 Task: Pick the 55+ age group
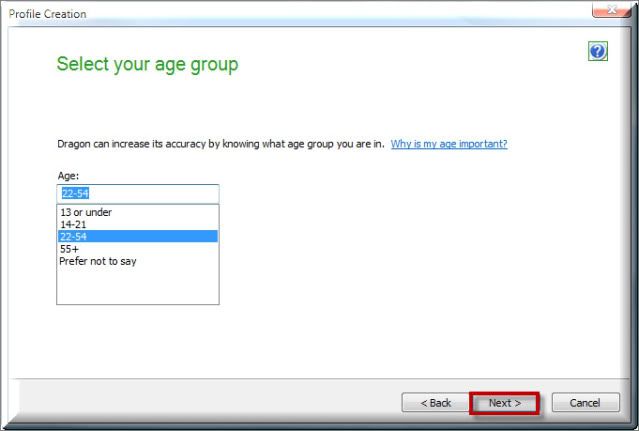pyautogui.click(x=138, y=249)
